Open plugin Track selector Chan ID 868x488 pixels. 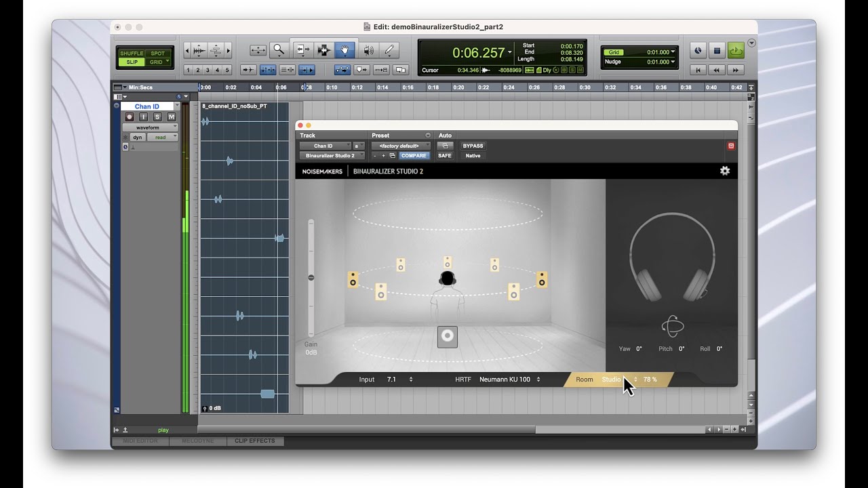[325, 146]
